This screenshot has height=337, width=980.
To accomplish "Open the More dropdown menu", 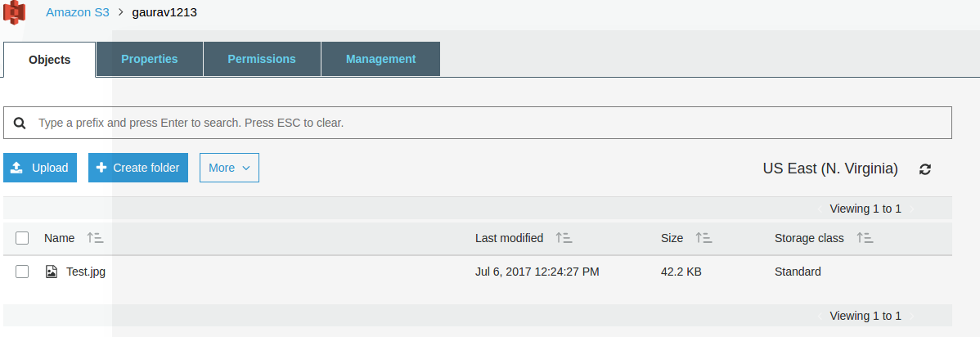I will pyautogui.click(x=229, y=168).
